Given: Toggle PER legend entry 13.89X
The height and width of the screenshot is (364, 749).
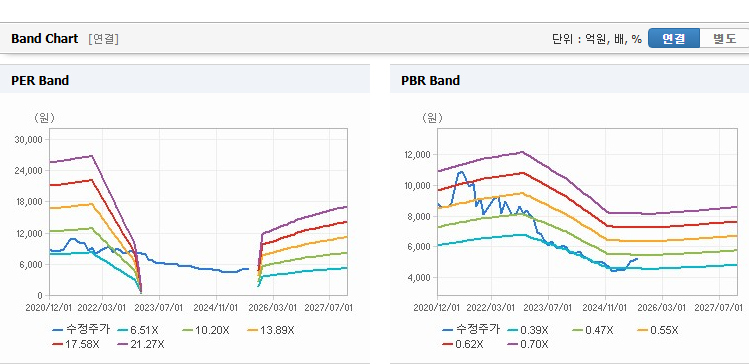Looking at the screenshot, I should tap(271, 330).
